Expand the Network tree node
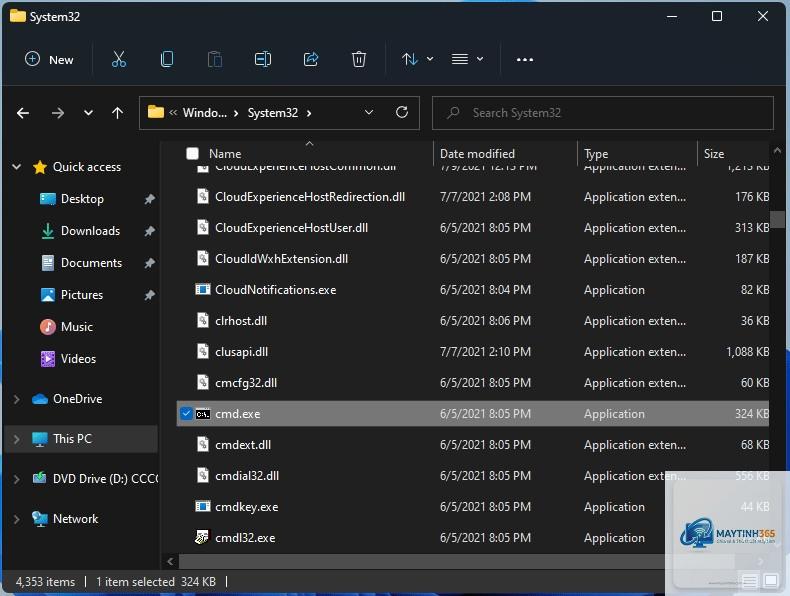This screenshot has height=596, width=790. click(17, 519)
